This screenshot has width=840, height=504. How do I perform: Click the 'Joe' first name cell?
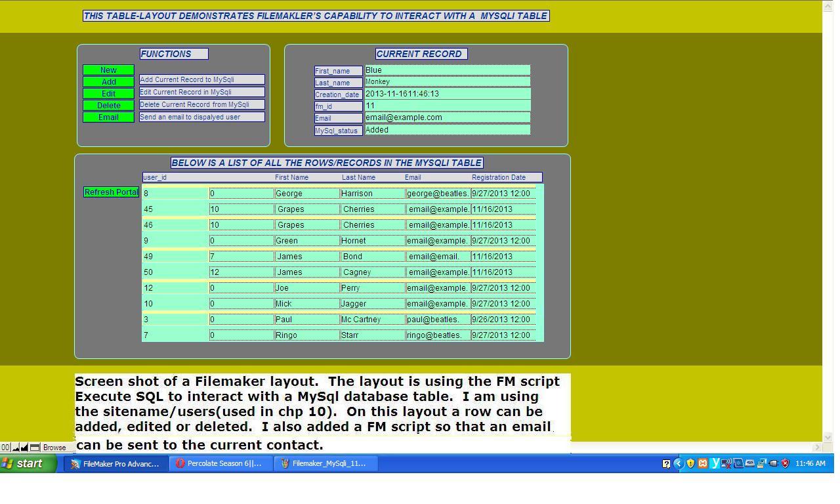306,288
